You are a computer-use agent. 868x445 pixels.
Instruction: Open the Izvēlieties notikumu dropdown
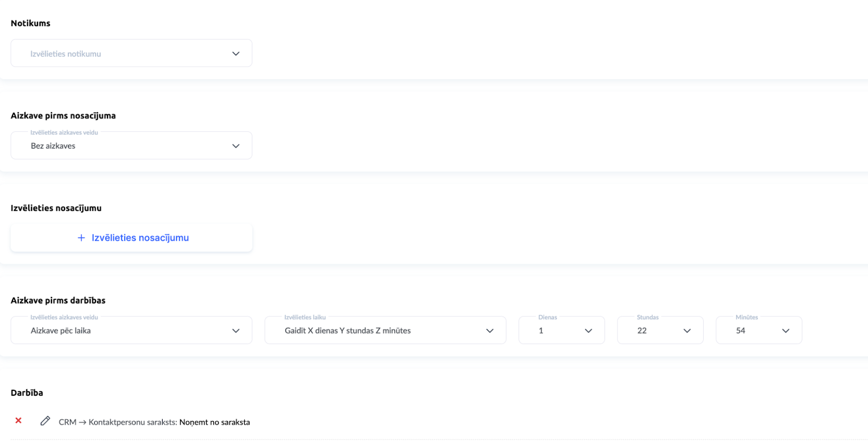[x=125, y=54]
